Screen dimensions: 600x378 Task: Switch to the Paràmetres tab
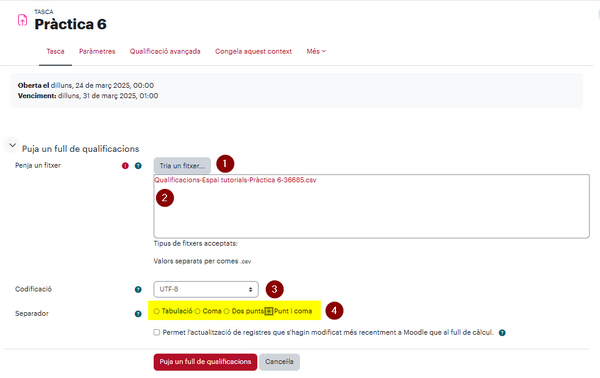pos(97,51)
